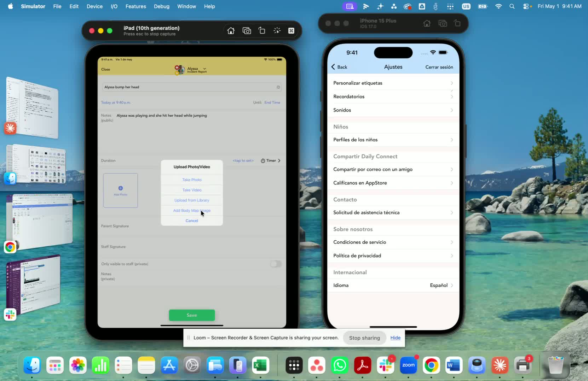Open the Simulator File menu
The width and height of the screenshot is (588, 381).
click(x=57, y=6)
